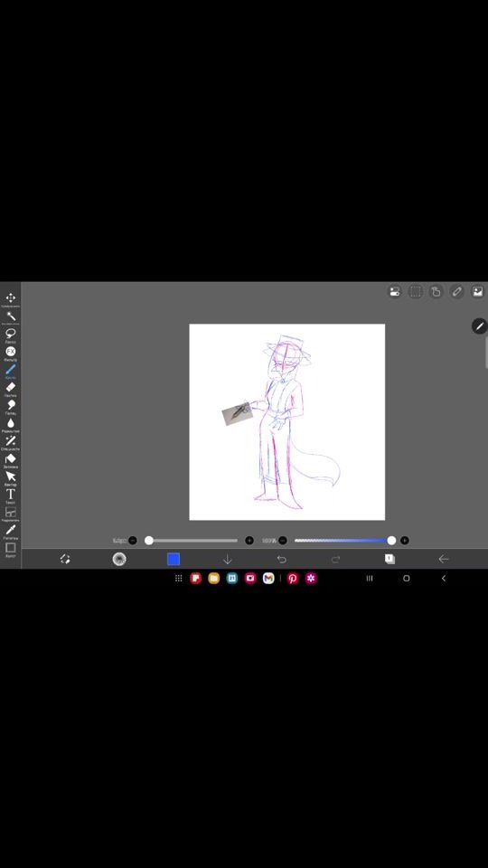Open the layers panel icon

tap(389, 559)
